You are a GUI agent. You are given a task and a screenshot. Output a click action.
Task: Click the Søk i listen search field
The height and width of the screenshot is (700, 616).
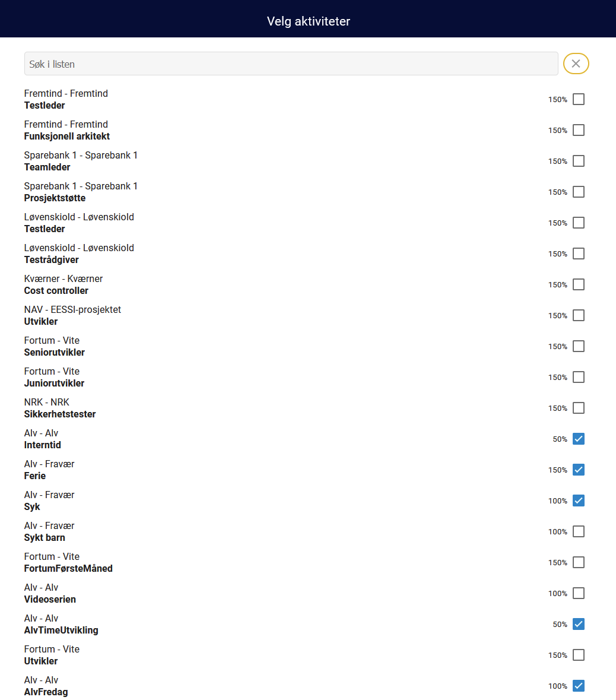coord(291,64)
